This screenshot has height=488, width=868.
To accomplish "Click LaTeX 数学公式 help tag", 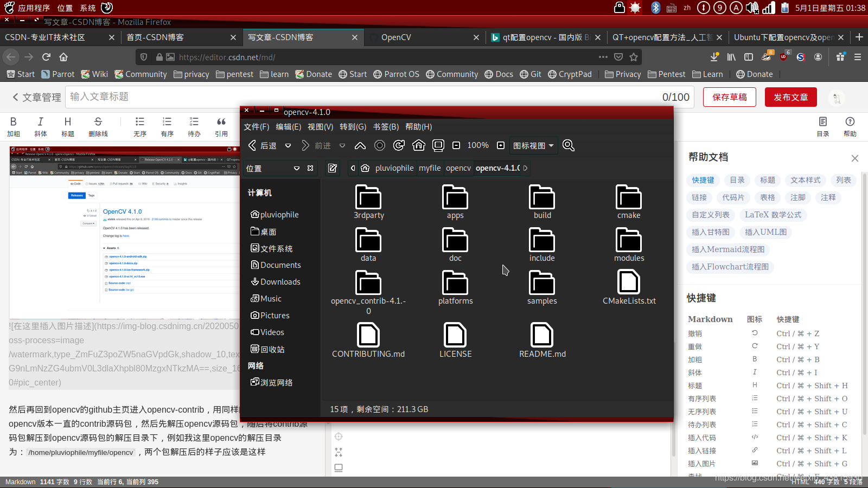I will pos(773,215).
